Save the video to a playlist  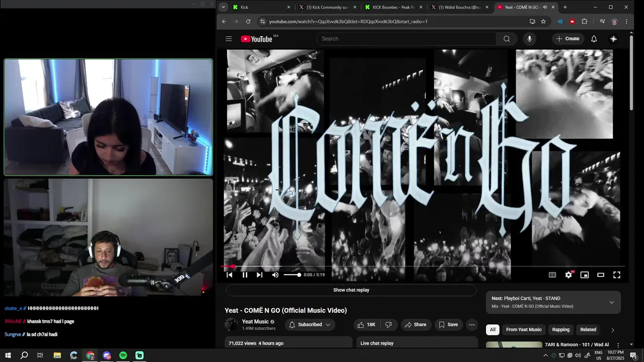[x=448, y=325]
